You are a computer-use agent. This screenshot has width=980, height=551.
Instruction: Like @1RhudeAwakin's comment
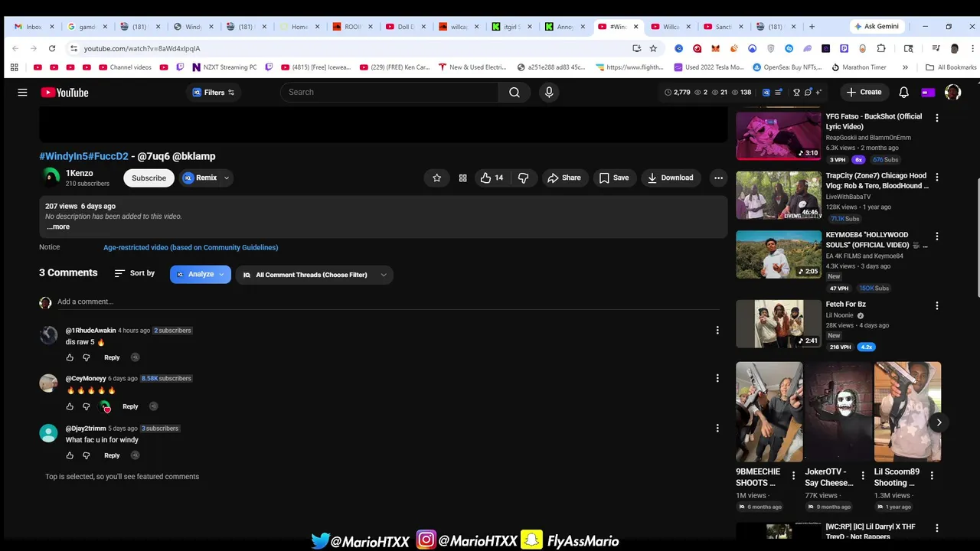pos(70,357)
